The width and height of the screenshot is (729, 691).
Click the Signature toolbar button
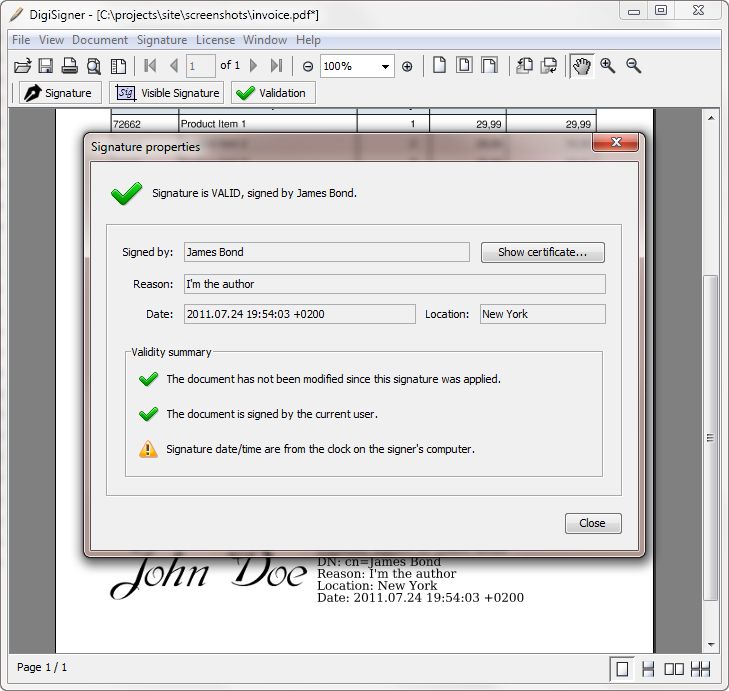pos(60,93)
